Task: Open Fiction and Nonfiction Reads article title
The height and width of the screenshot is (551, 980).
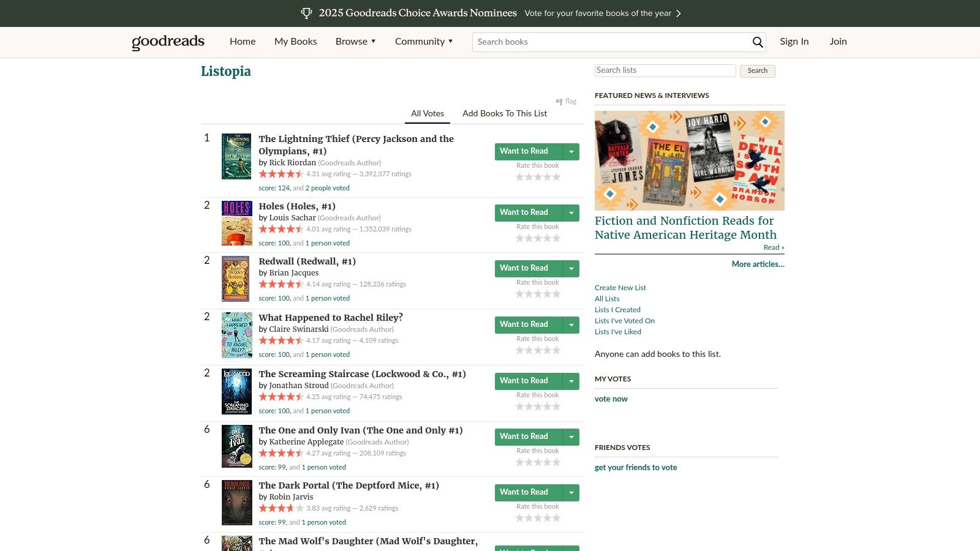Action: click(685, 228)
